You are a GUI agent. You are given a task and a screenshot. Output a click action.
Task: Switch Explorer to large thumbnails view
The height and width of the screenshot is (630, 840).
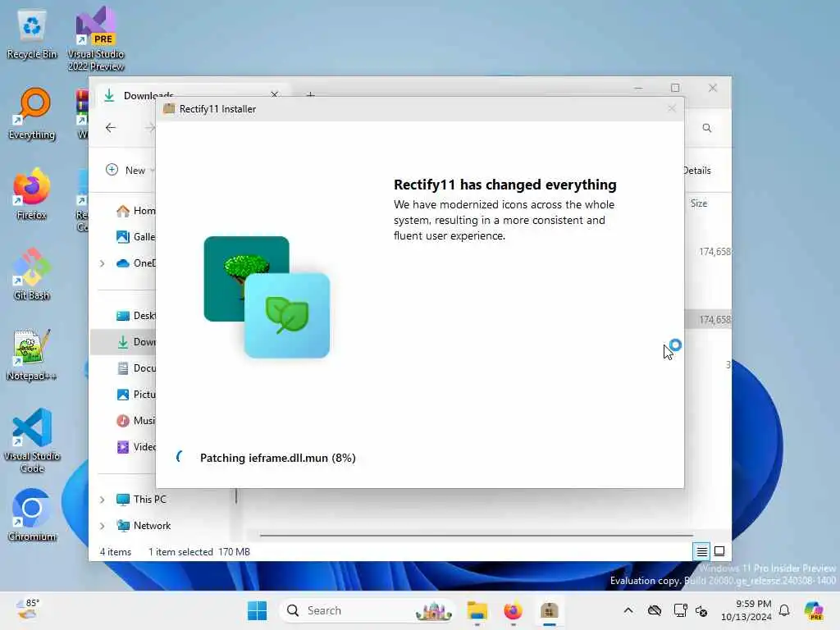(x=719, y=551)
